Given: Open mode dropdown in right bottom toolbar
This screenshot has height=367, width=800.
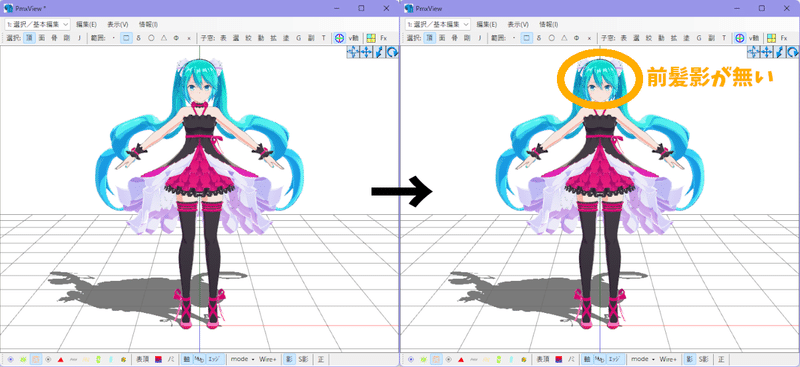Looking at the screenshot, I should pyautogui.click(x=642, y=359).
